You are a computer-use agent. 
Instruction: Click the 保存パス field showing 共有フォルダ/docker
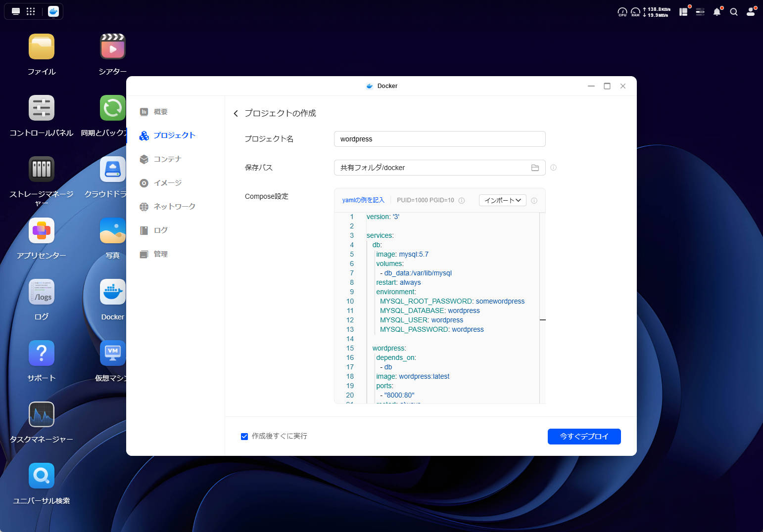[x=440, y=168]
